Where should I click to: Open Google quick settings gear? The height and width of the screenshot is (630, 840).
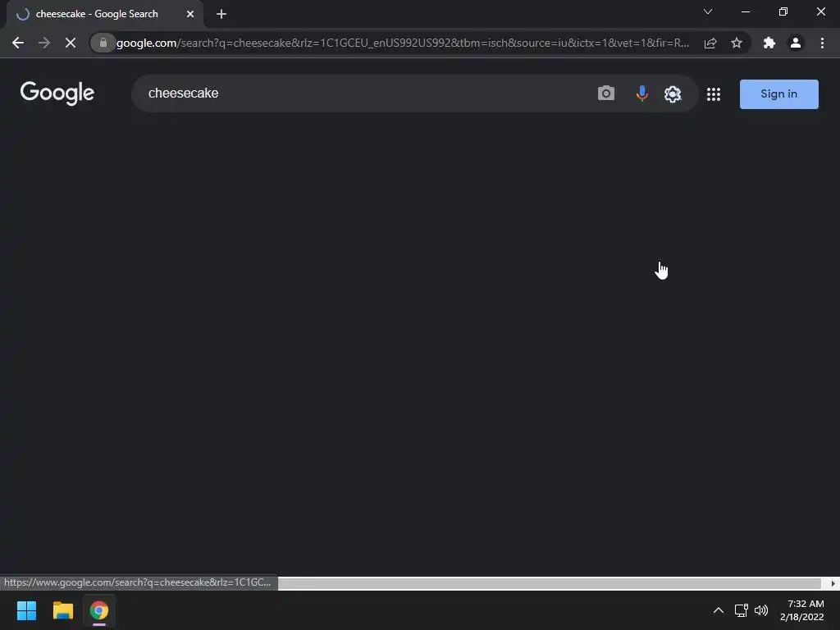coord(673,94)
